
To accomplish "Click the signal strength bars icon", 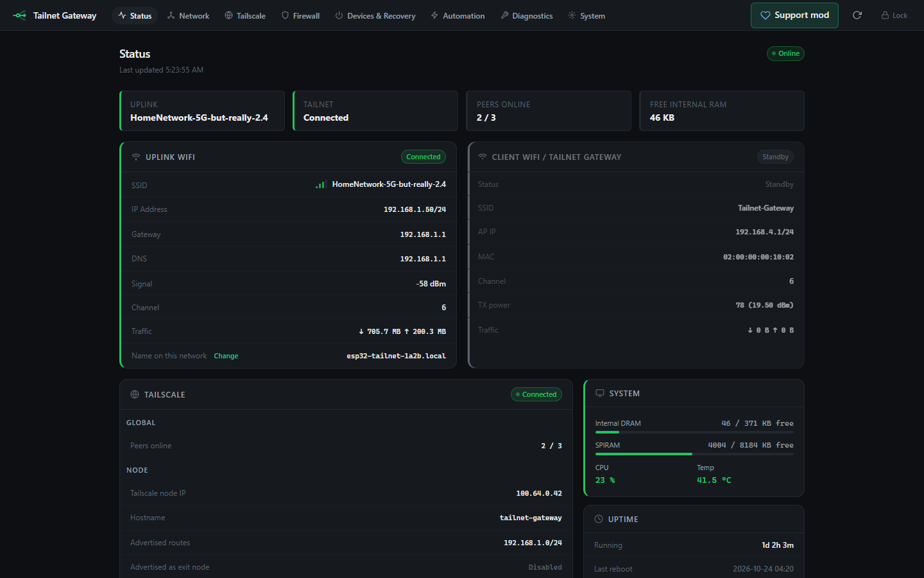I will pyautogui.click(x=321, y=184).
